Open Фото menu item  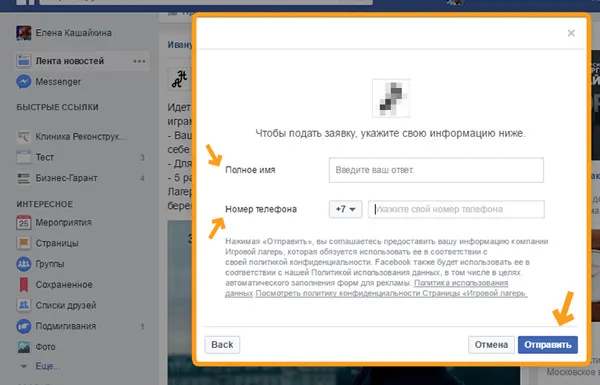point(46,347)
